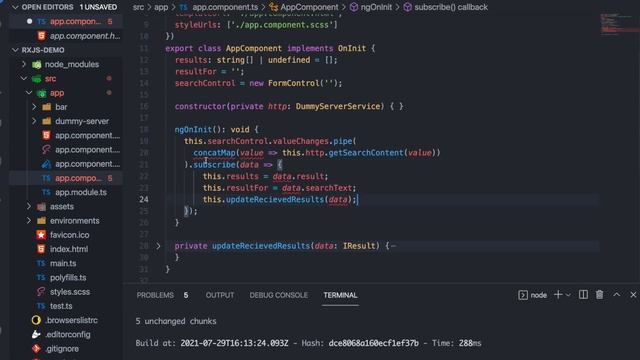This screenshot has width=640, height=360.
Task: Select the node_modules folder icon
Action: pyautogui.click(x=37, y=64)
